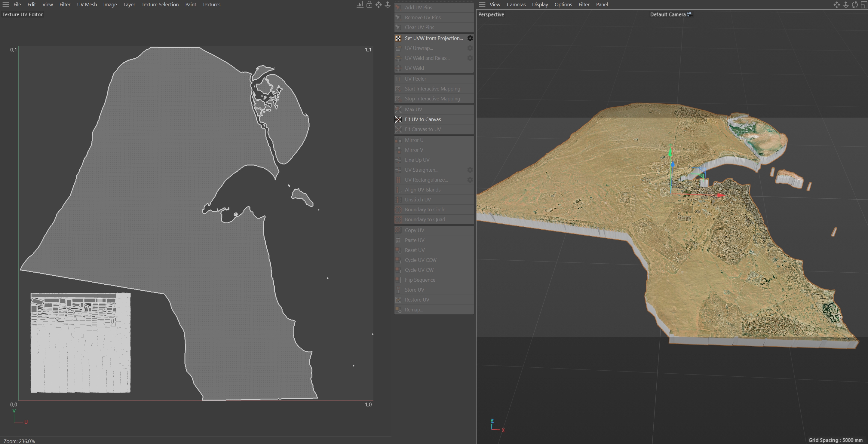This screenshot has width=868, height=444.
Task: Click the histogram icon in UV Editor header
Action: coord(360,5)
